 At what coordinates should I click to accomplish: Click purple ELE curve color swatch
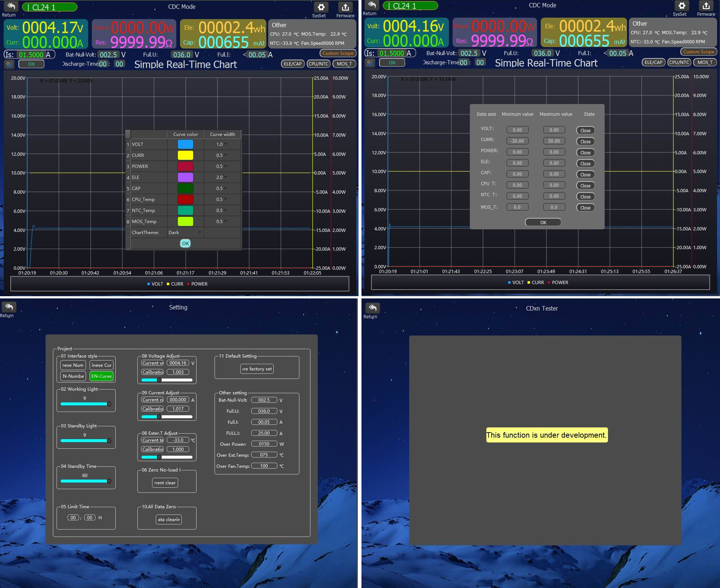(x=185, y=177)
